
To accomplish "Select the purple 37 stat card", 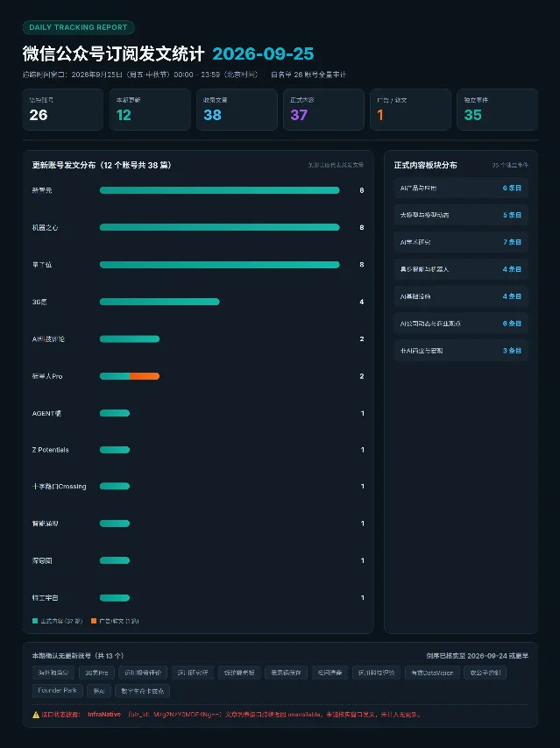I will point(323,110).
